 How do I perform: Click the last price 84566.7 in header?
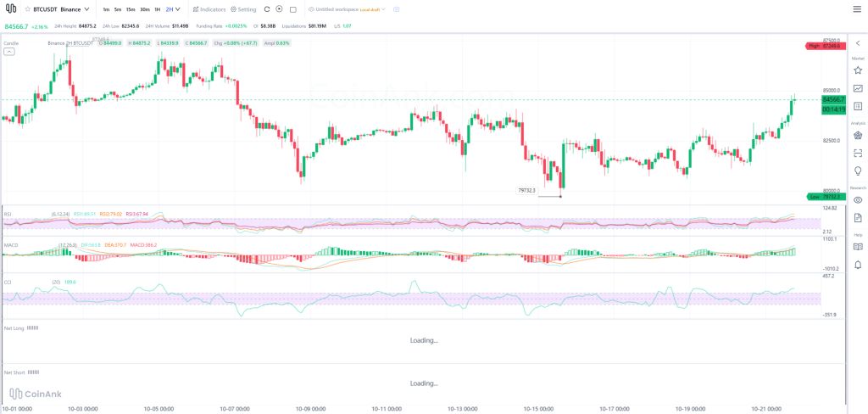point(16,26)
